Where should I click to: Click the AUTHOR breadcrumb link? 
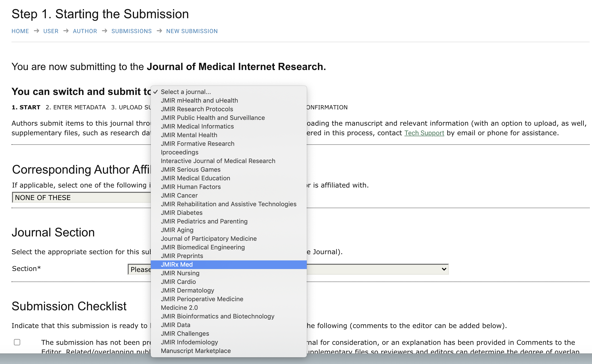[x=85, y=31]
